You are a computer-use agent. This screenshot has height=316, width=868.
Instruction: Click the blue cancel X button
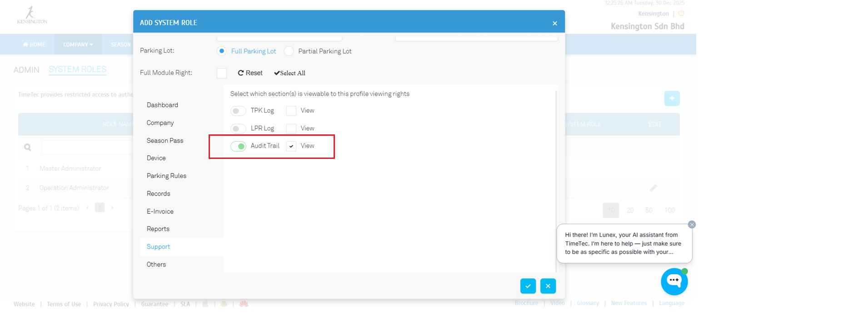[x=548, y=286]
